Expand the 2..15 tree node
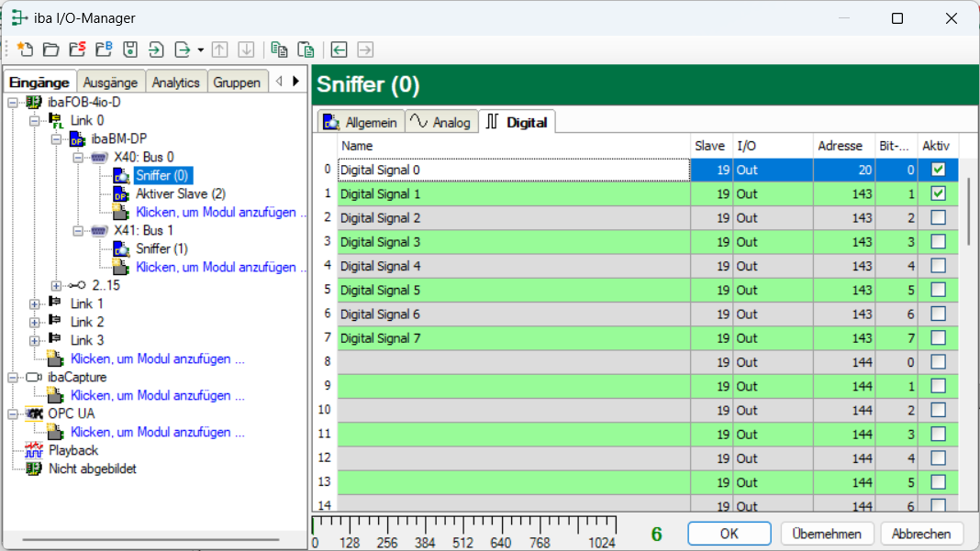The width and height of the screenshot is (980, 551). click(x=56, y=285)
